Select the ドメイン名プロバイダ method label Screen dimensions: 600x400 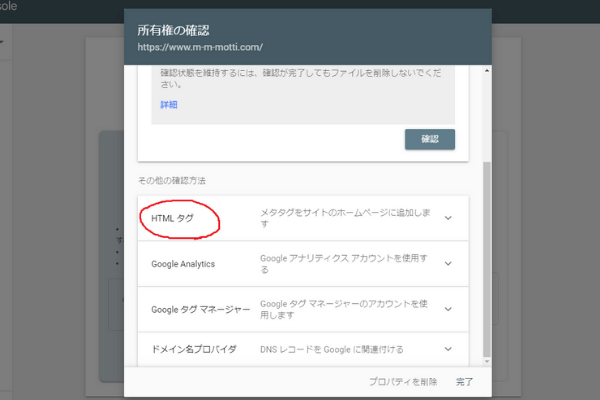194,349
